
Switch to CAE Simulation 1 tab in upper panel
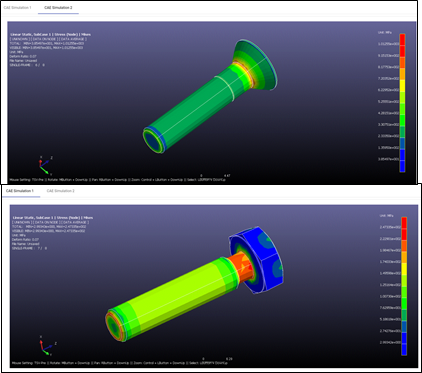[17, 7]
